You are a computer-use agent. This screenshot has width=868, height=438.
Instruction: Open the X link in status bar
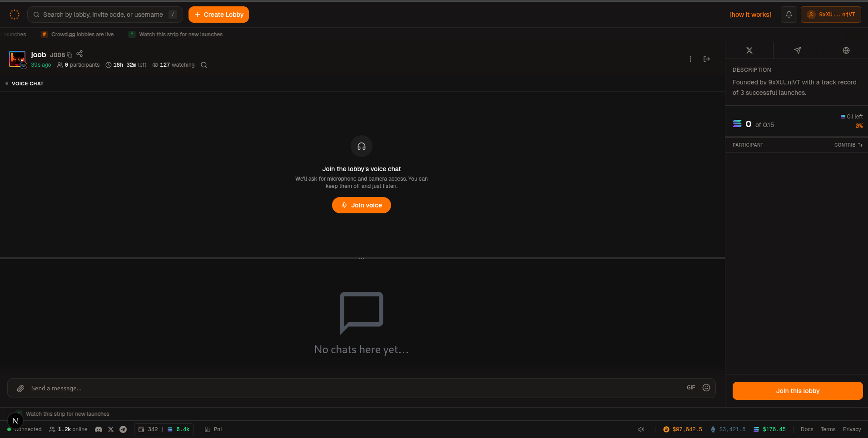click(111, 429)
